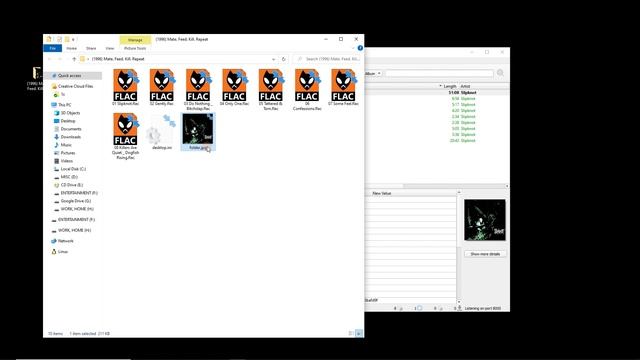Expand the address bar history dropdown
640x360 pixels.
coord(273,59)
